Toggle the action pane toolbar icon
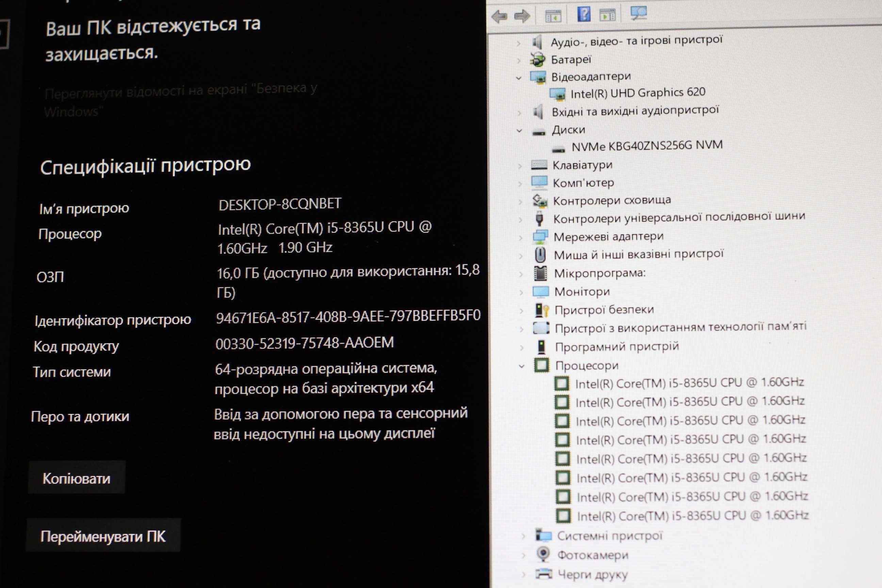 pyautogui.click(x=607, y=15)
